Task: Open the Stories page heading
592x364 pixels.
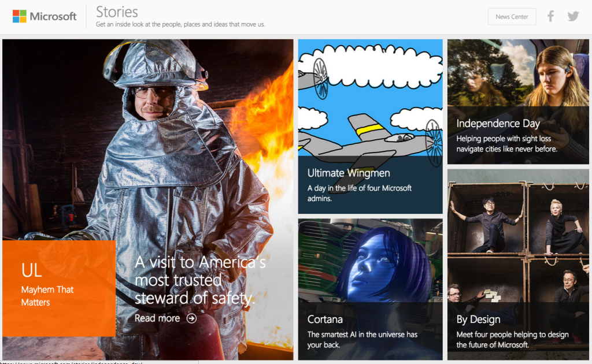Action: tap(117, 12)
